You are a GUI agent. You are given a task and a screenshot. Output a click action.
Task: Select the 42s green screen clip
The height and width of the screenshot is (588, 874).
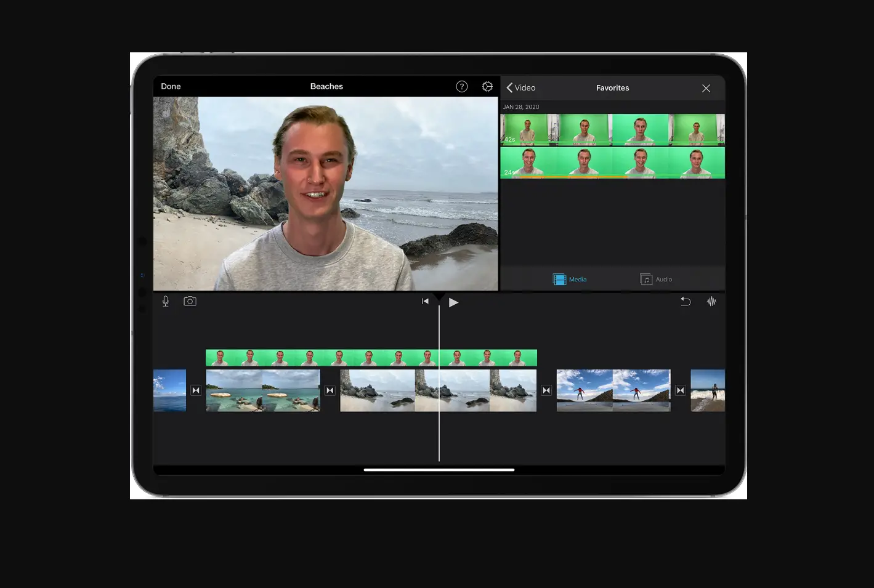click(x=612, y=129)
